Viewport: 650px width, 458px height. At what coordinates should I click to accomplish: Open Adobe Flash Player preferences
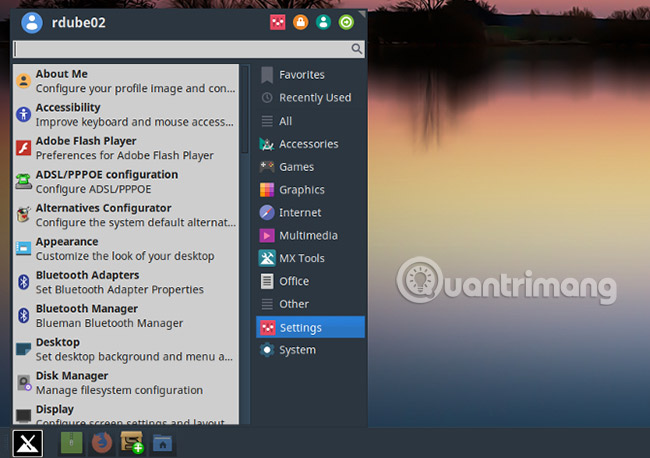tap(110, 148)
